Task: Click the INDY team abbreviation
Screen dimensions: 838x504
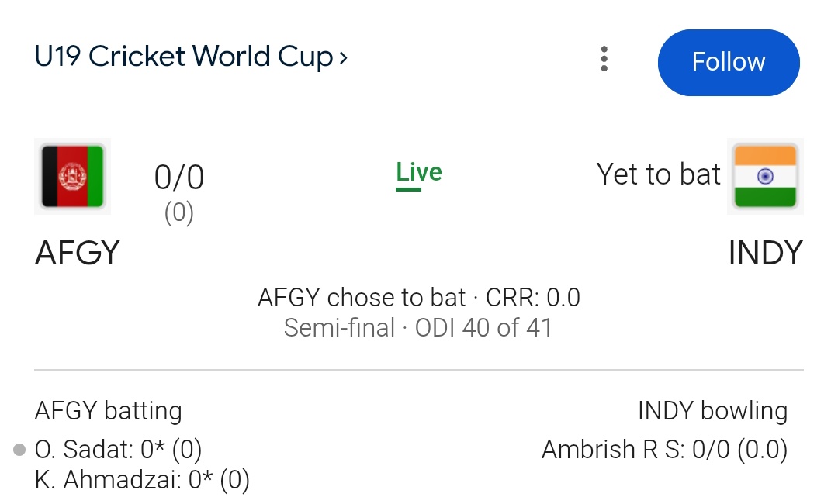Action: coord(766,252)
